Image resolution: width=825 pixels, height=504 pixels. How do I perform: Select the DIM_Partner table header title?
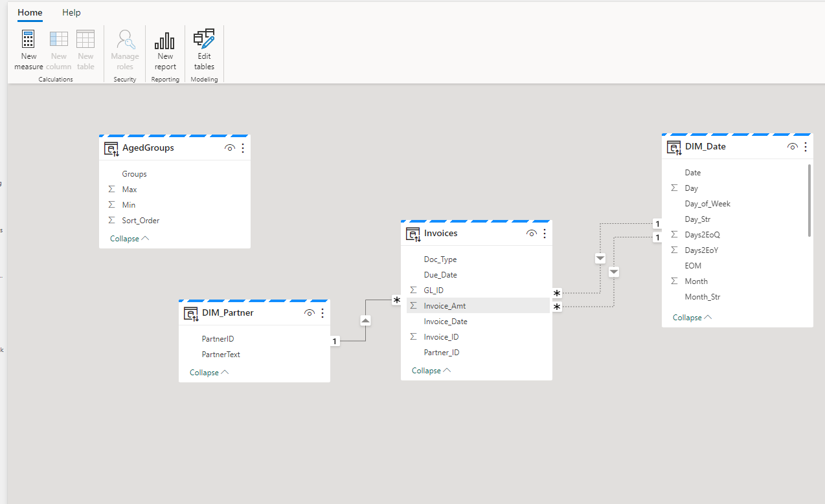(228, 313)
